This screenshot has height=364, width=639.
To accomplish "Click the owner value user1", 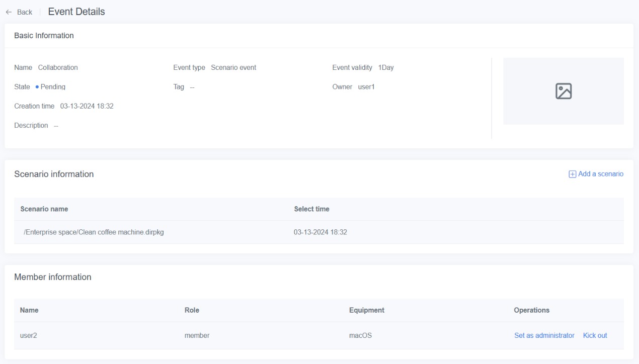I will coord(366,87).
